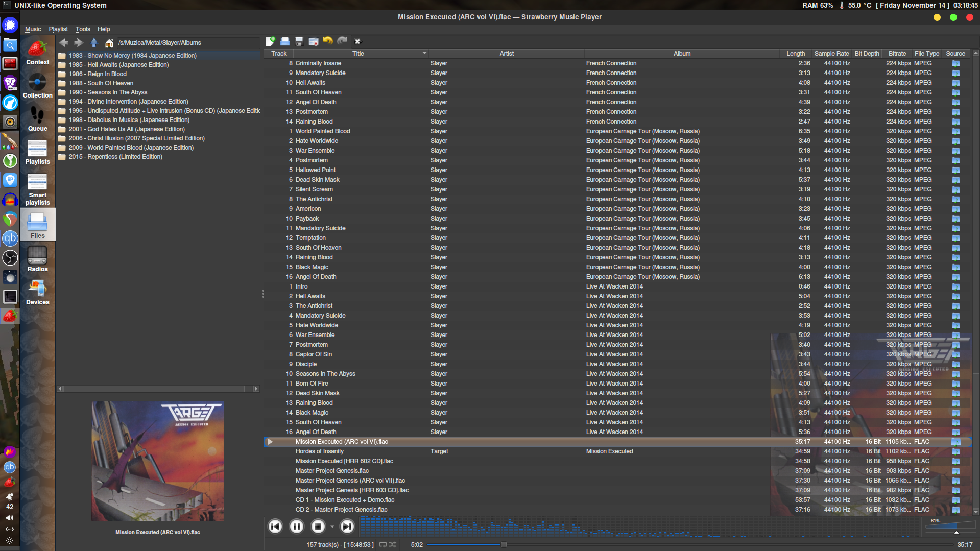
Task: Sort the playlist by Track column
Action: click(x=279, y=54)
